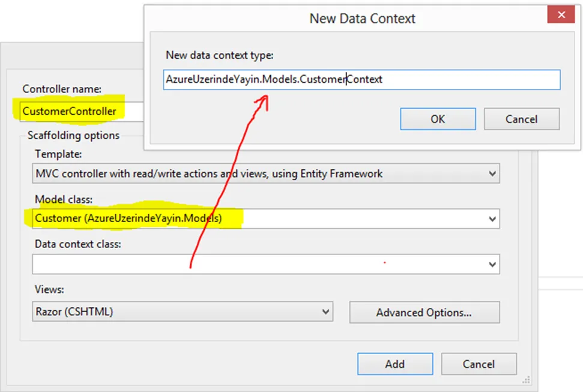Click the Data context class label
This screenshot has width=583, height=392.
click(77, 244)
